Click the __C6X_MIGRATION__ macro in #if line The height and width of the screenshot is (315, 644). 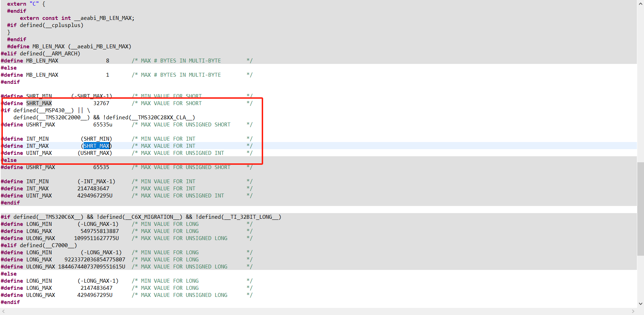[152, 217]
